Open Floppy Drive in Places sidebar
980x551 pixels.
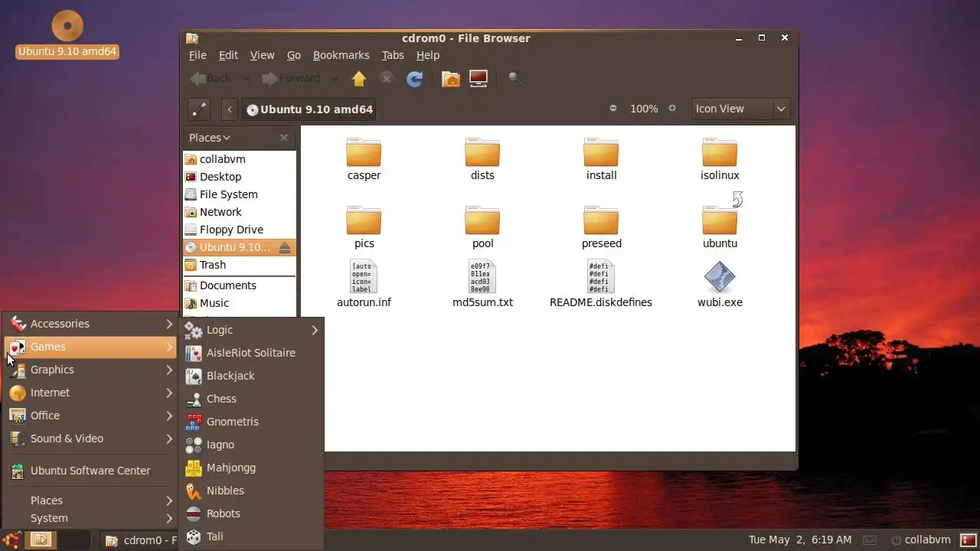pyautogui.click(x=239, y=230)
